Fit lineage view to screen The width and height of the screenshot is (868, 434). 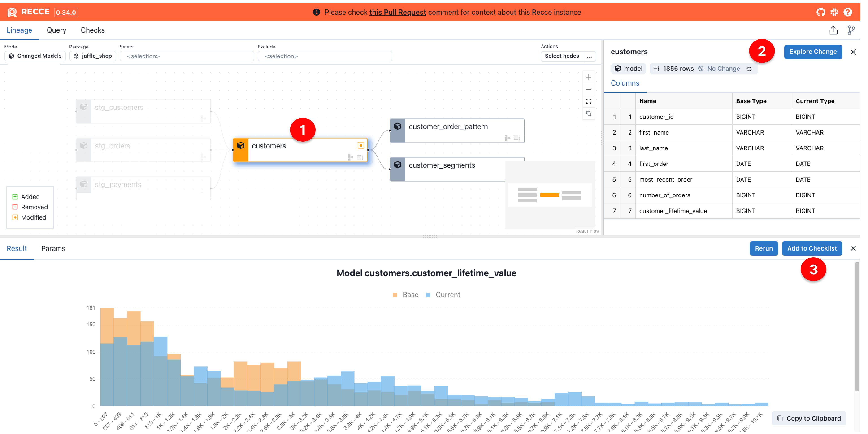click(x=588, y=101)
